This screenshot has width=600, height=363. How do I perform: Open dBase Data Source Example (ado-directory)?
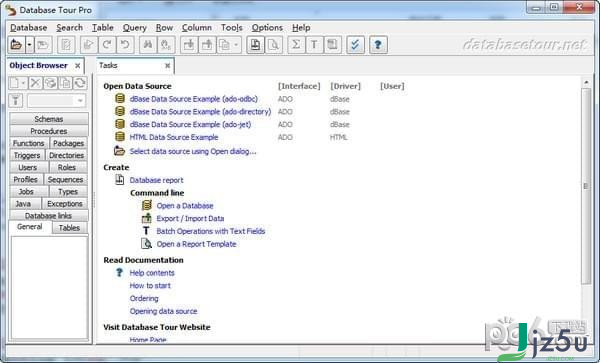tap(201, 112)
